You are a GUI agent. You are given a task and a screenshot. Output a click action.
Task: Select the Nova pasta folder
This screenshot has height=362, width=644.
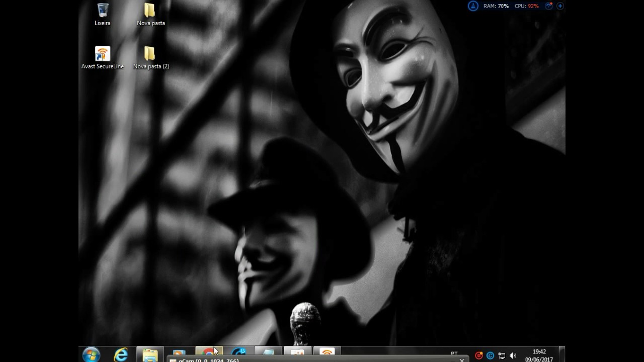click(x=150, y=14)
